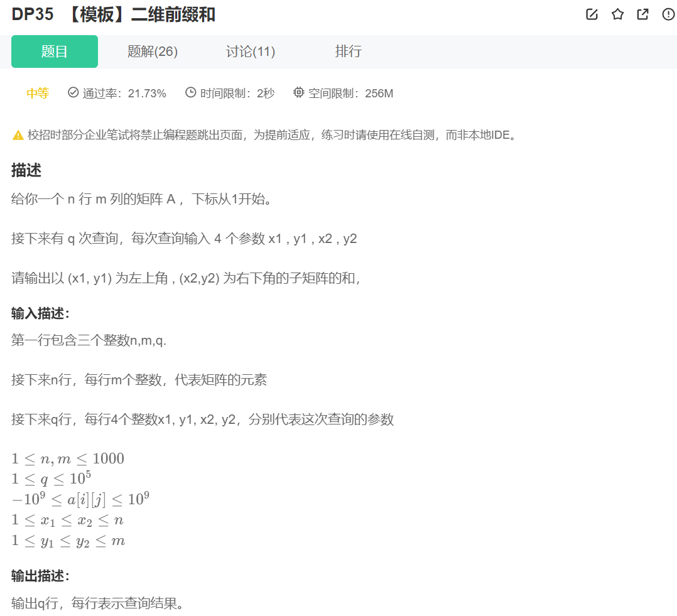Click the constraint 1 ≤ y1 ≤ y2 ≤ m
The width and height of the screenshot is (677, 616).
[x=68, y=541]
